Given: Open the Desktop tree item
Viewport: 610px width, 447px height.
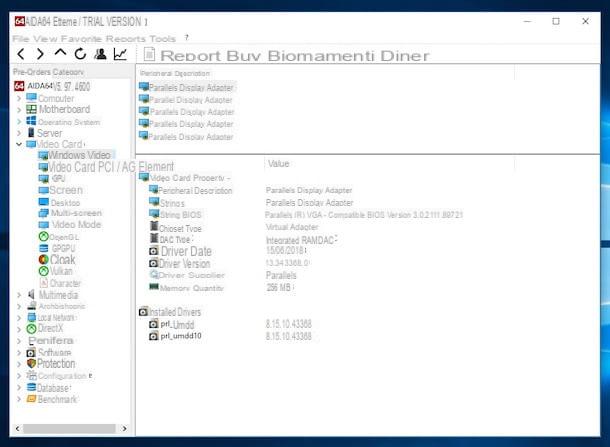Looking at the screenshot, I should pos(59,203).
